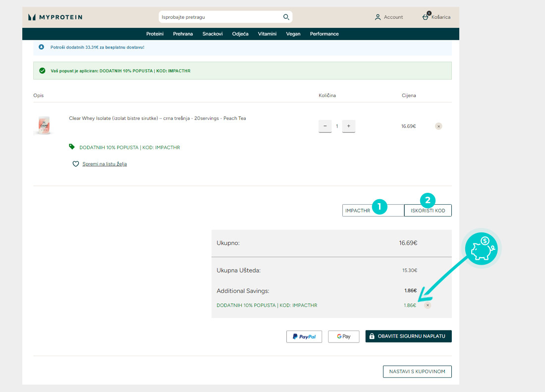Screen dimensions: 545x392
Task: Click the discount label under the product
Action: click(x=130, y=147)
